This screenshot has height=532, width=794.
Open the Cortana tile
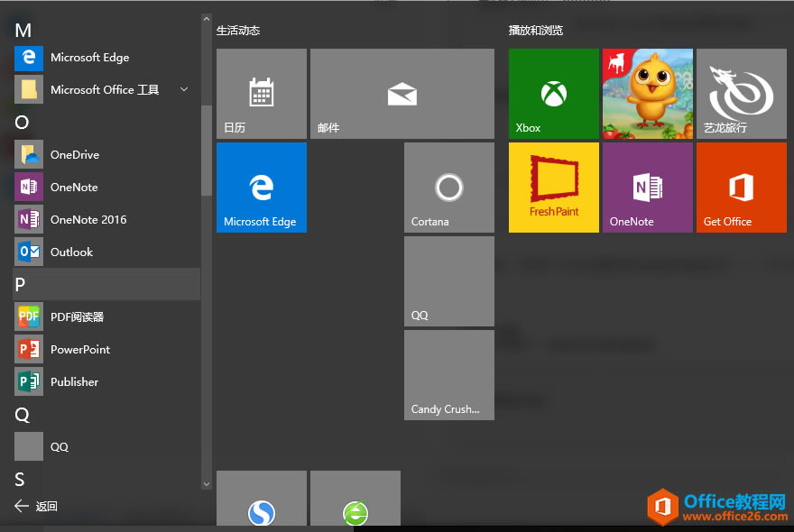448,187
